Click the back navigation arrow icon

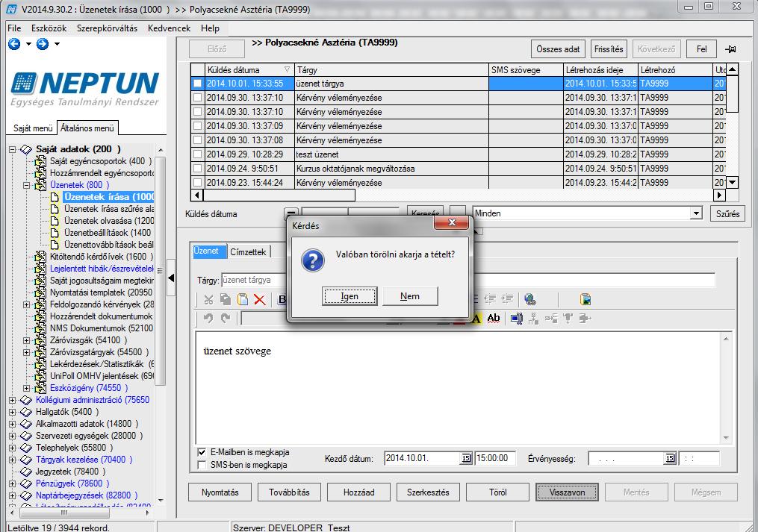point(14,44)
